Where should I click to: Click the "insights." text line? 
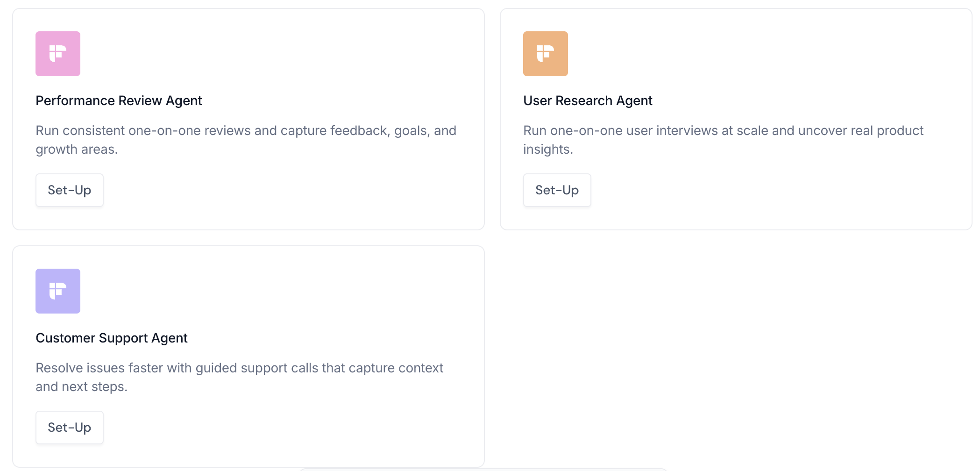tap(547, 149)
